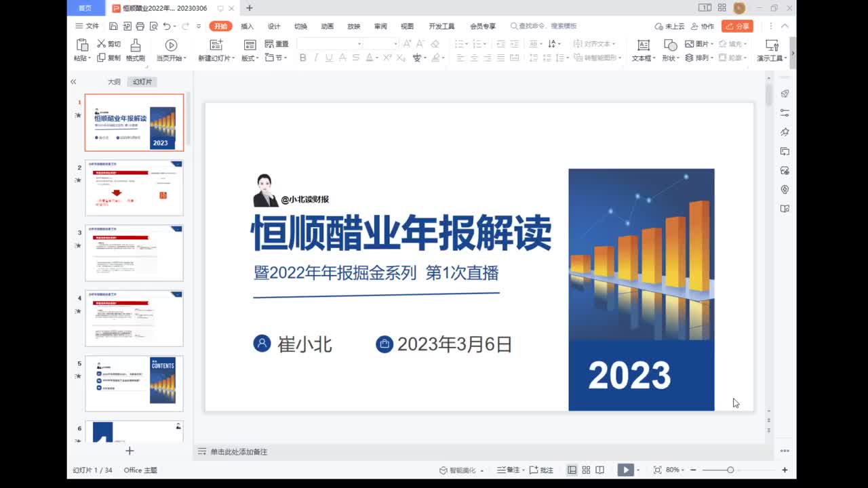Image resolution: width=868 pixels, height=488 pixels.
Task: Click the Smart Beautify (智能美化) icon
Action: tap(443, 470)
